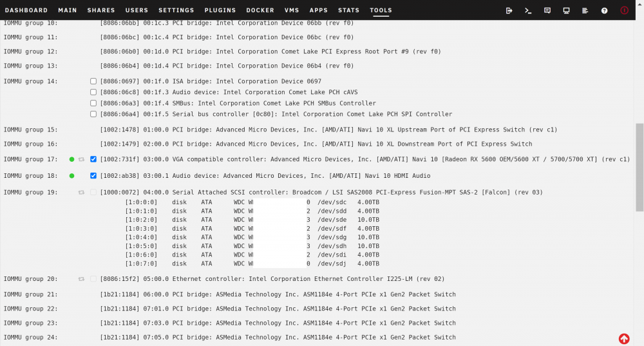Click the Navi 10 XL Downstream Port row
Screen dimensions: 644x346
(x=316, y=144)
